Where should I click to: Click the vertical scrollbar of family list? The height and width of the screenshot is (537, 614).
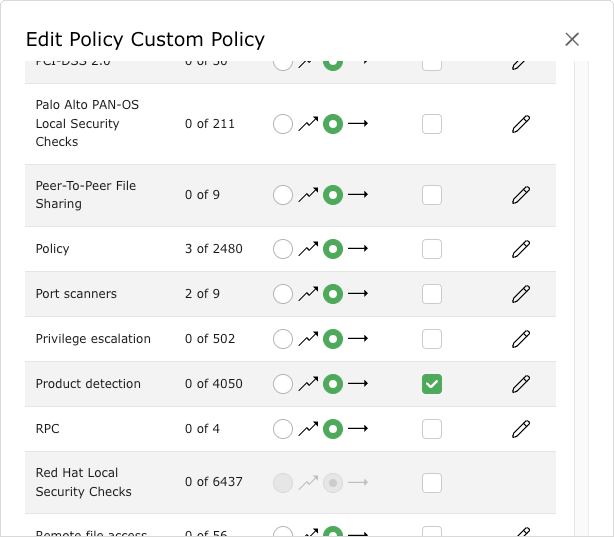pos(582,300)
